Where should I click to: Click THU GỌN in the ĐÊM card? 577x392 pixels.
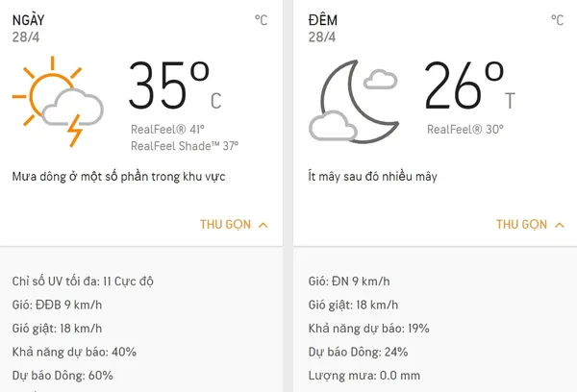coord(521,225)
